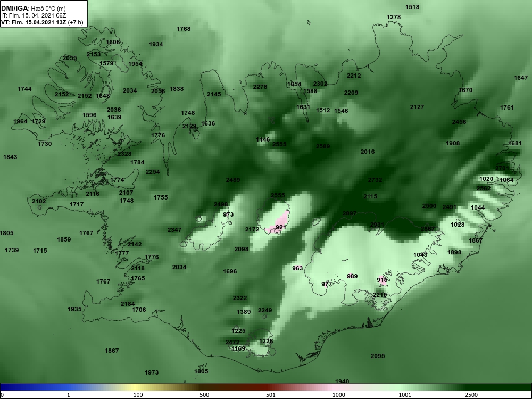Image resolution: width=532 pixels, height=399 pixels.
Task: Select the value 1935 off the southwest
Action: [x=74, y=310]
